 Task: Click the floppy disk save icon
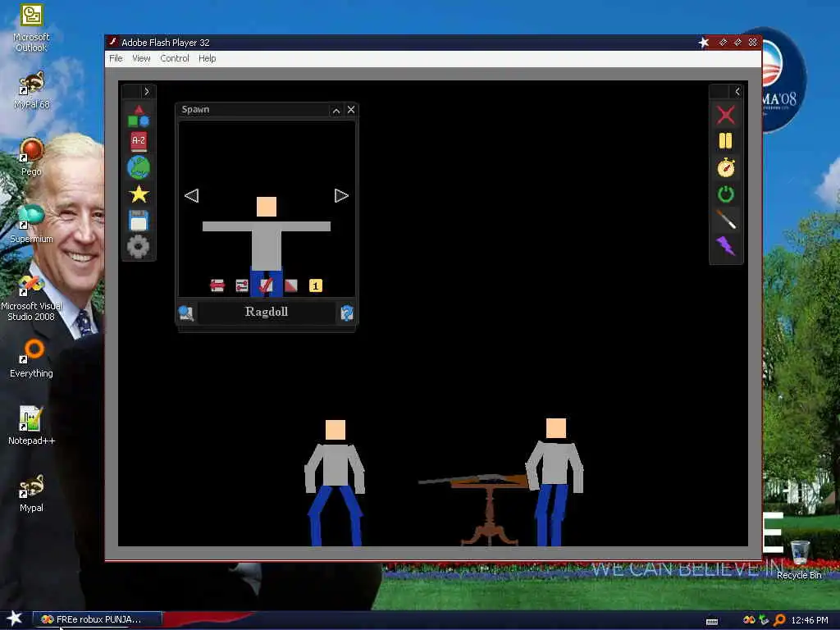point(138,220)
